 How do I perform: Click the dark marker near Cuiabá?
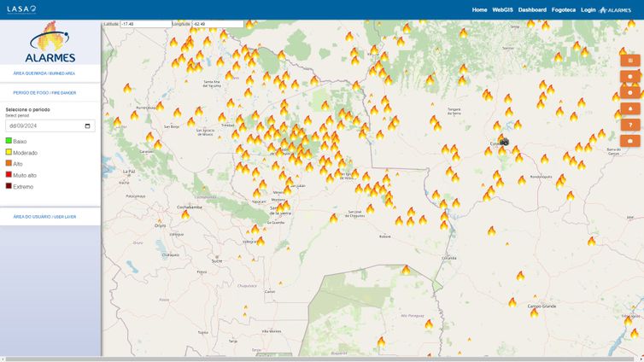click(504, 142)
